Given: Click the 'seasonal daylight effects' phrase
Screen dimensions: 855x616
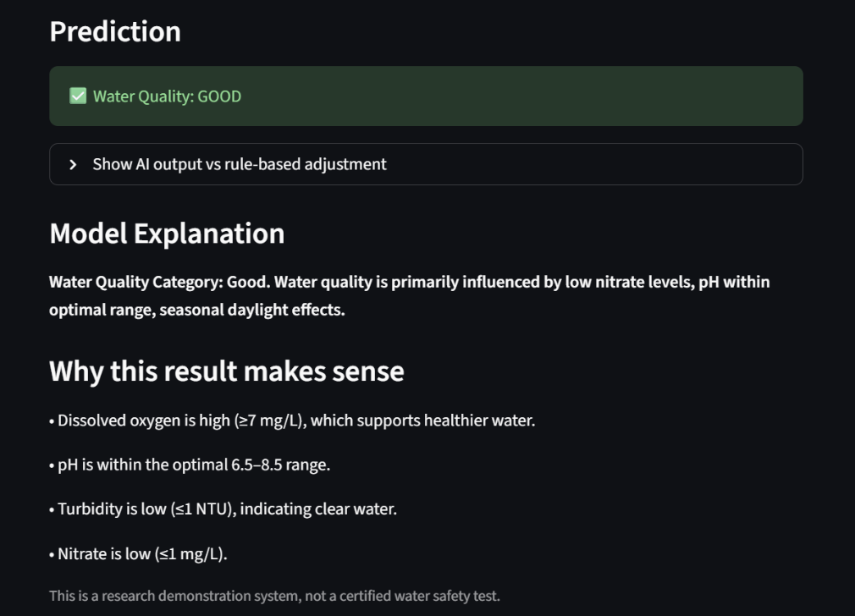Looking at the screenshot, I should [251, 310].
